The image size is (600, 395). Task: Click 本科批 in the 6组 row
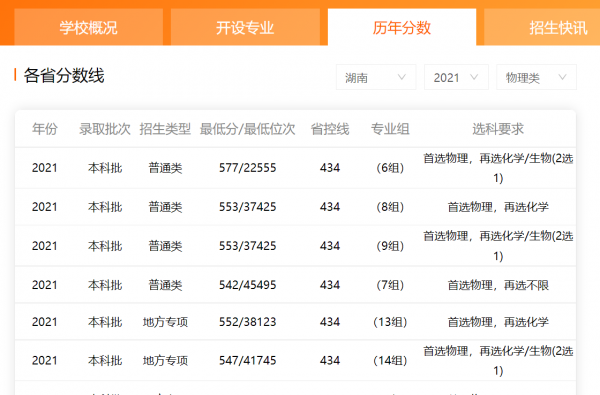point(105,168)
